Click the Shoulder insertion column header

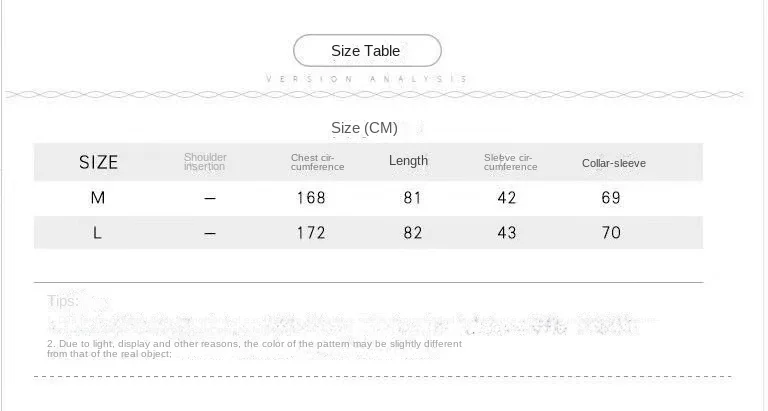point(205,162)
